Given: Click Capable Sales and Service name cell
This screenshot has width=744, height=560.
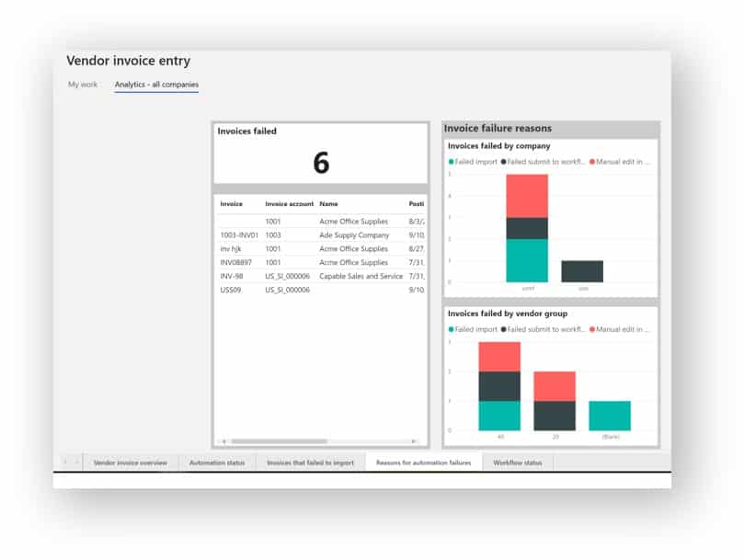Looking at the screenshot, I should coord(361,276).
